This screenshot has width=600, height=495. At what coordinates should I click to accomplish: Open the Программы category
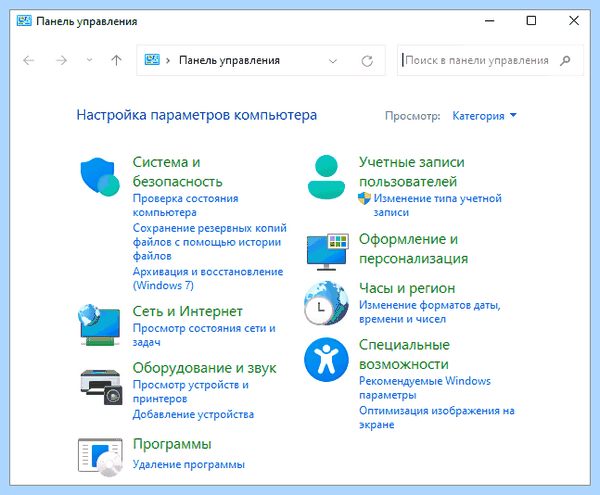pyautogui.click(x=172, y=444)
